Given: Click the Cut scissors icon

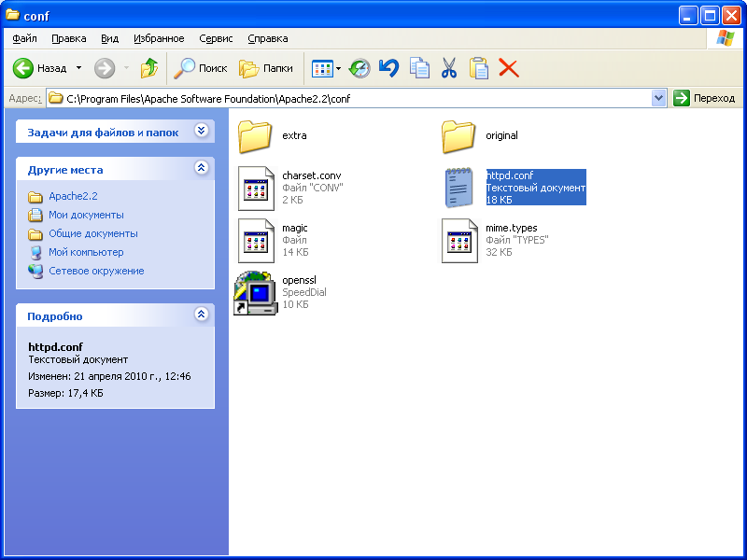Looking at the screenshot, I should pyautogui.click(x=449, y=68).
